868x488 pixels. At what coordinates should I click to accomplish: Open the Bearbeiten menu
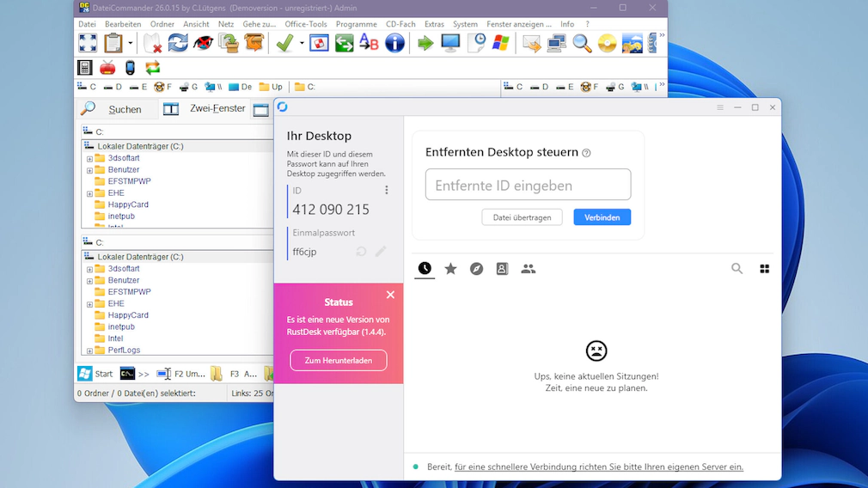point(123,24)
